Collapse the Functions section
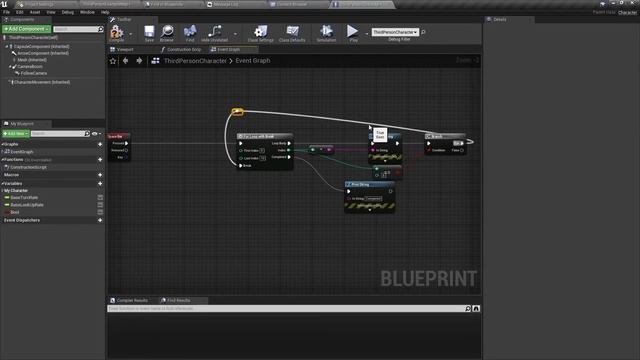Image resolution: width=640 pixels, height=360 pixels. (x=2, y=160)
